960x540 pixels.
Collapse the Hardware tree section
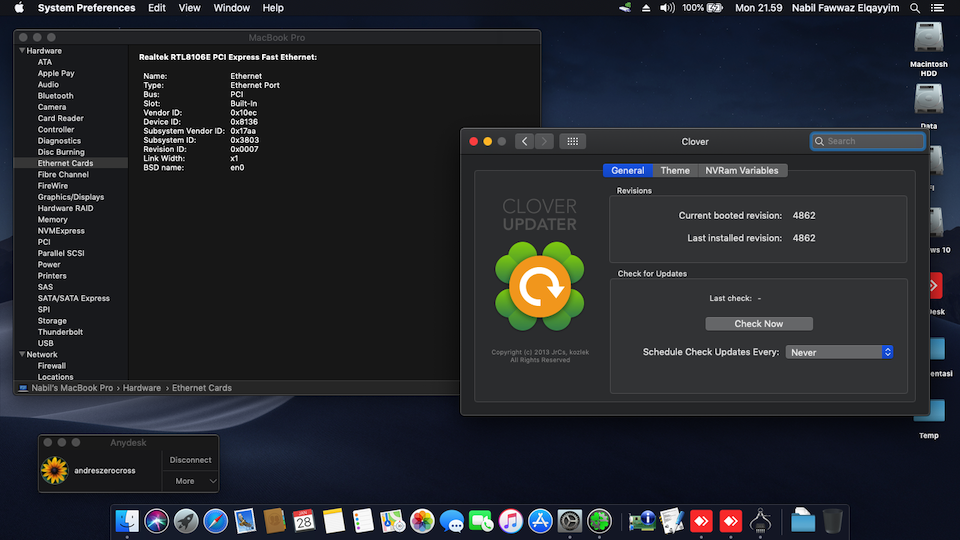click(x=21, y=50)
